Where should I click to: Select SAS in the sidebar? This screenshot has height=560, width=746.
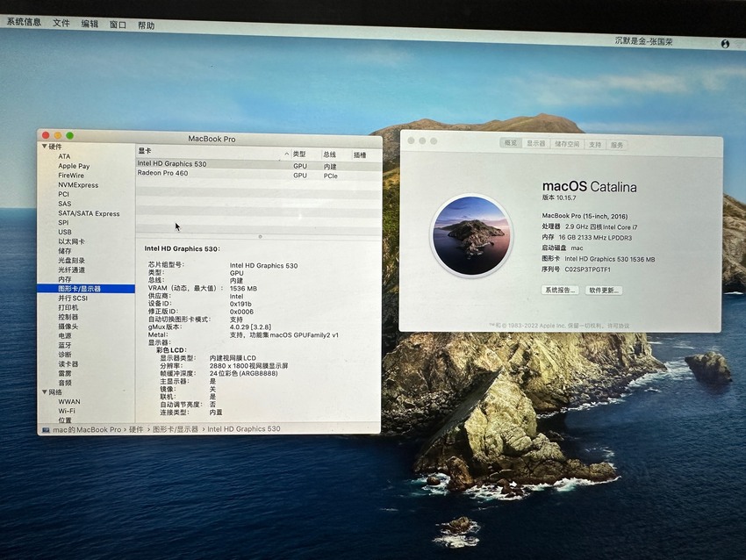click(65, 204)
